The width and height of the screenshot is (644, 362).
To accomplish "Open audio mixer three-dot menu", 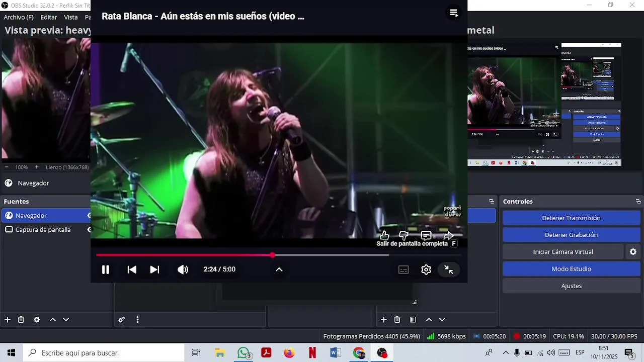I will 137,320.
